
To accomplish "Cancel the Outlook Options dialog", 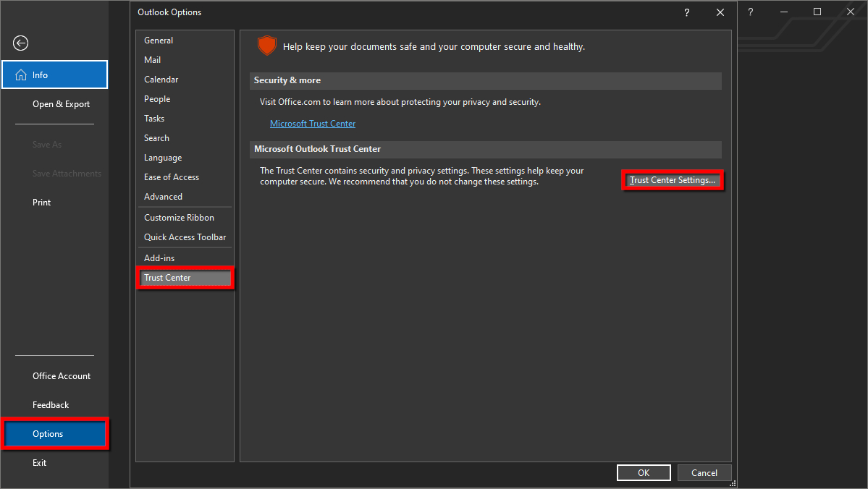I will click(704, 473).
